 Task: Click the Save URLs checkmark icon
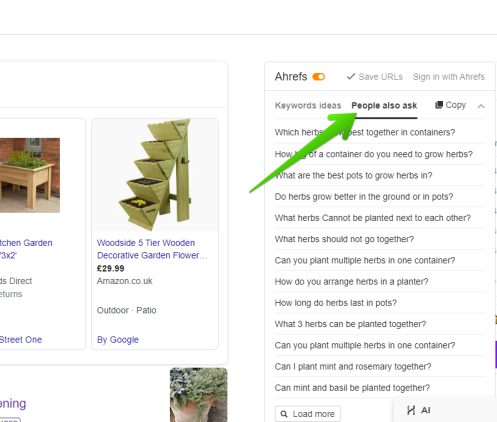[x=351, y=77]
